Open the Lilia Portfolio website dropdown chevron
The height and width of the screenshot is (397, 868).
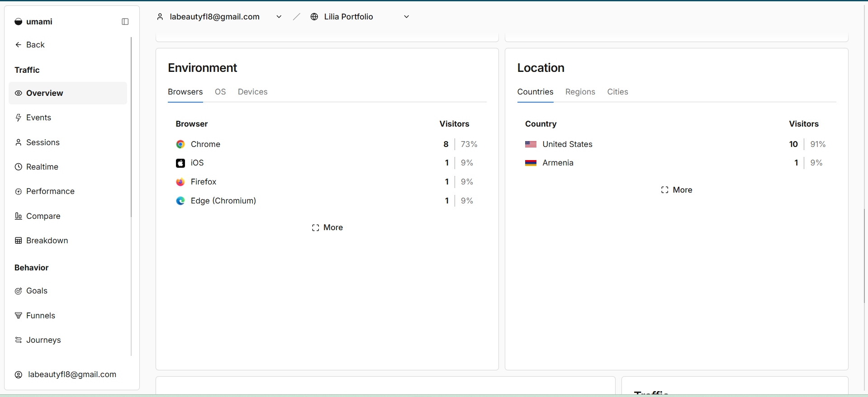(407, 17)
